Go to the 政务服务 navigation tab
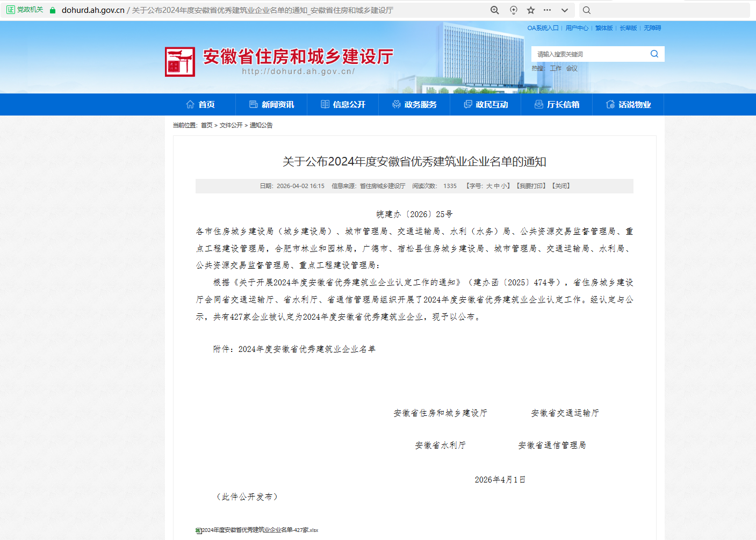The height and width of the screenshot is (540, 756). point(414,105)
